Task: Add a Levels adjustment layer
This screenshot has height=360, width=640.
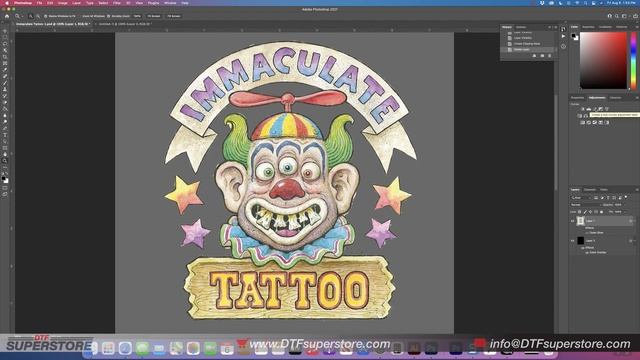Action: [589, 109]
